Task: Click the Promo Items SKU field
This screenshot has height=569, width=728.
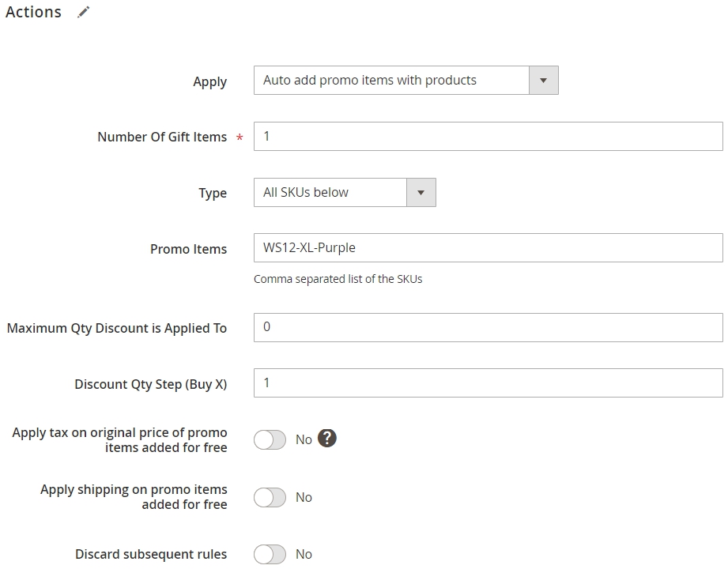Action: [488, 248]
